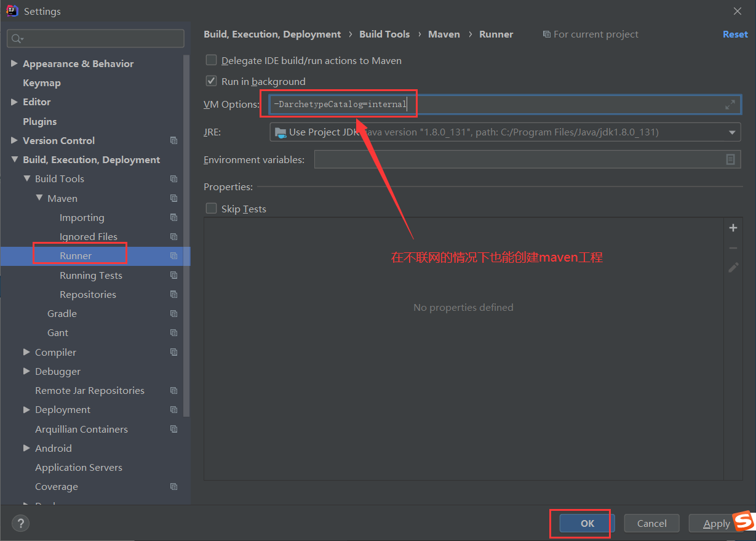Click the For current project icon in header
Screen dimensions: 756x541
point(546,34)
